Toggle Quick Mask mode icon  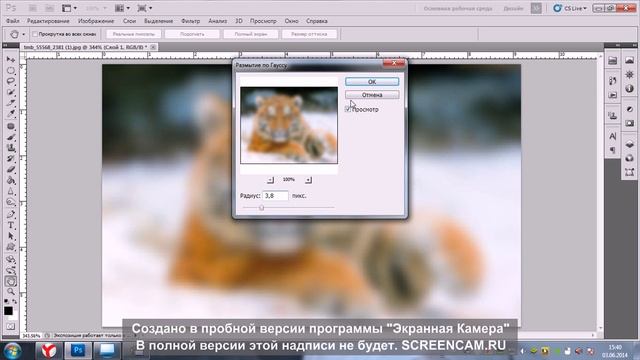(11, 326)
